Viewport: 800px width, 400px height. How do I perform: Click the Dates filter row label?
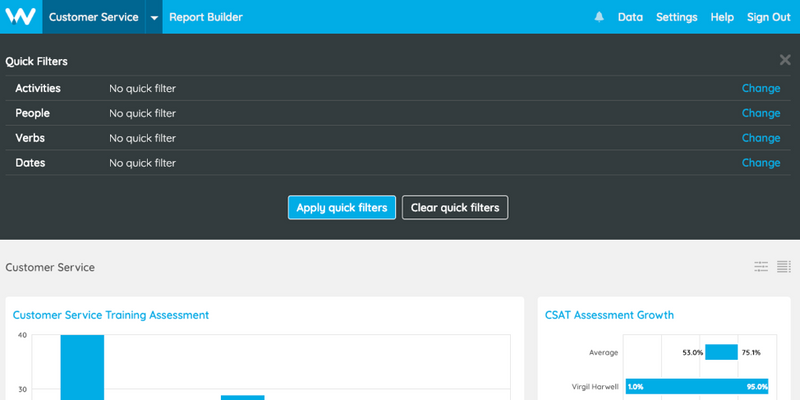click(30, 163)
